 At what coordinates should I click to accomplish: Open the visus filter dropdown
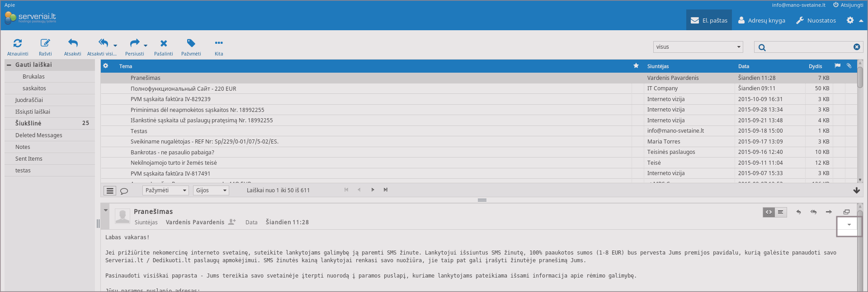click(698, 47)
